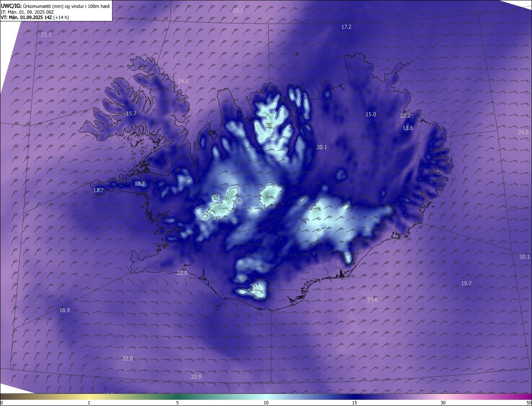The height and width of the screenshot is (406, 532).
Task: Click the 19.7 value label
Action: pos(466,283)
